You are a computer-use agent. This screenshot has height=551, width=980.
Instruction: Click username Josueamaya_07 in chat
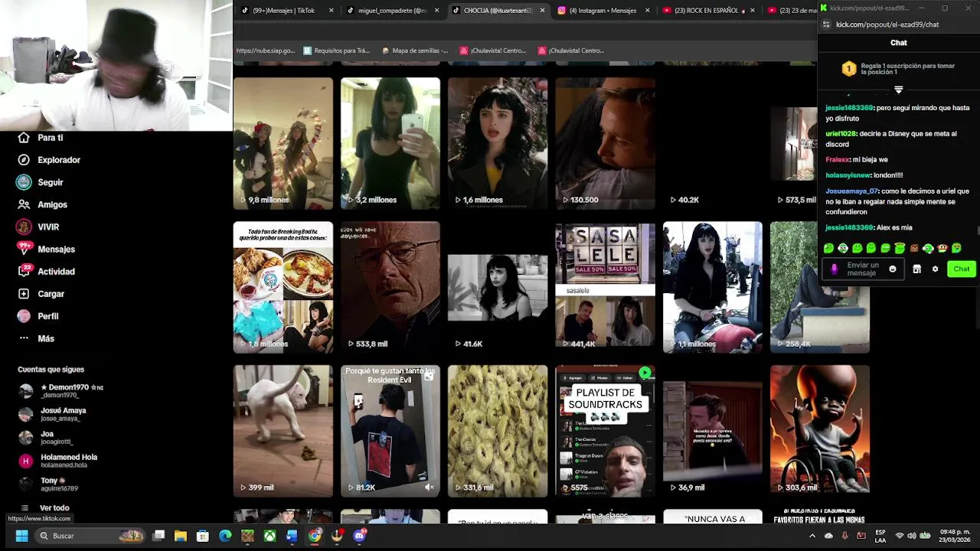851,191
